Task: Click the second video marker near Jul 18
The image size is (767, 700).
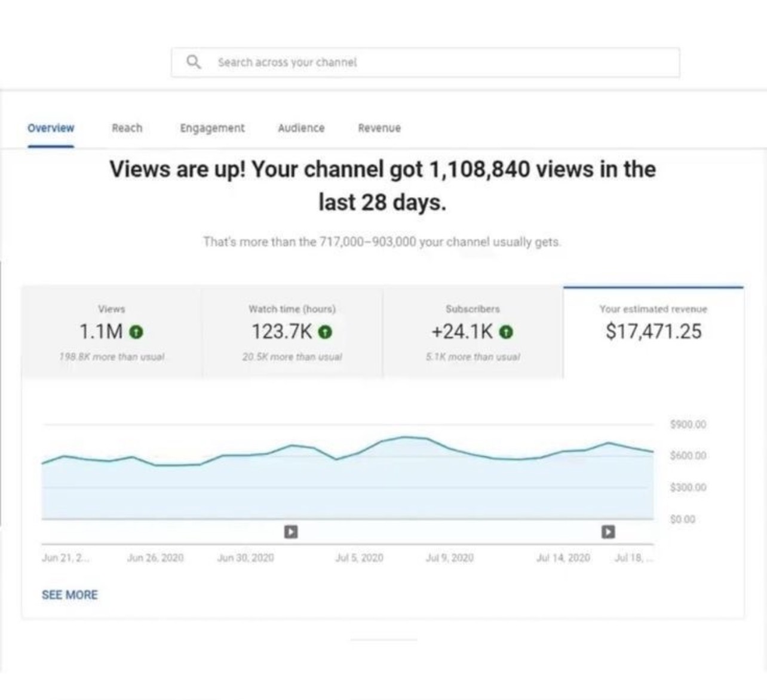Action: pos(608,531)
